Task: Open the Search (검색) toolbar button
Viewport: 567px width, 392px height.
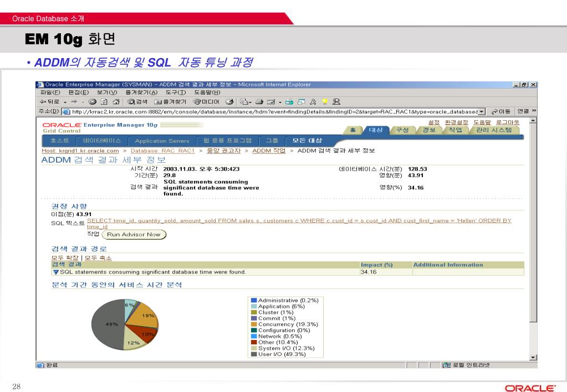Action: click(137, 102)
